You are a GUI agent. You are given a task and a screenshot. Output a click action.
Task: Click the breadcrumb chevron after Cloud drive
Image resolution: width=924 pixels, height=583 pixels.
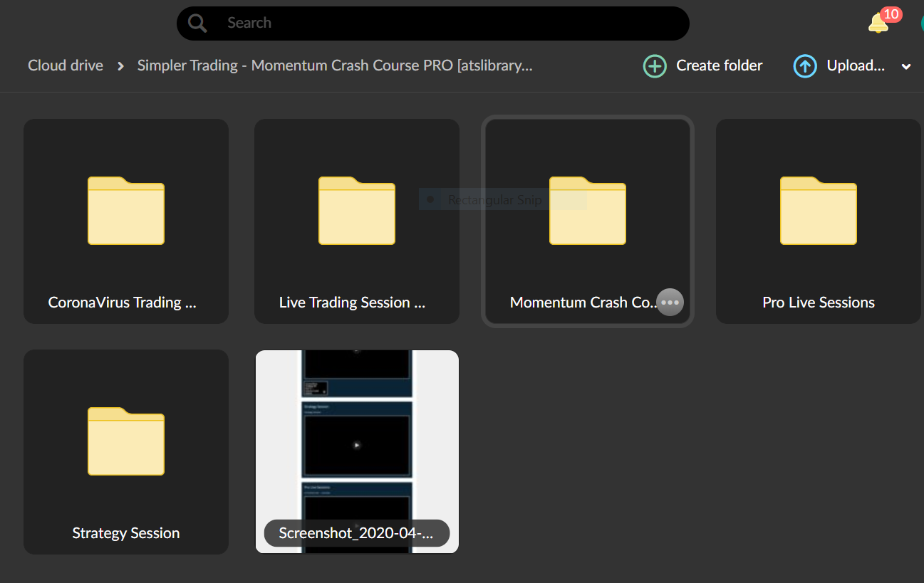click(120, 66)
